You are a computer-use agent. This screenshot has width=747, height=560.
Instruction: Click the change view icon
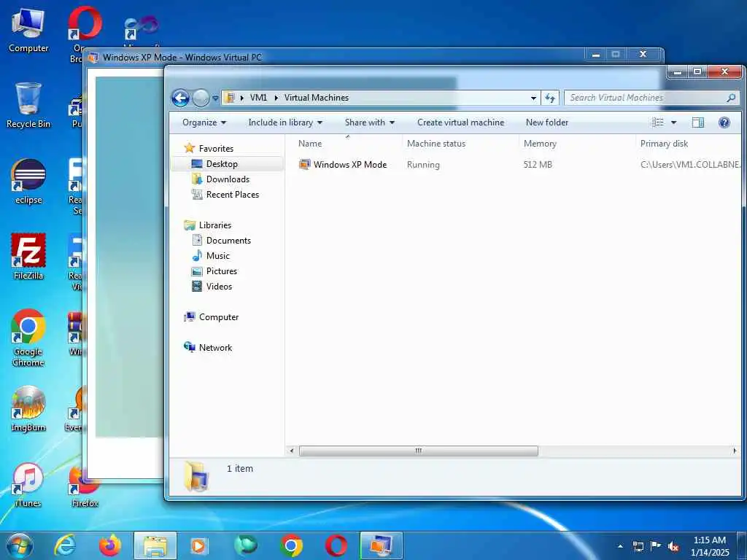click(x=657, y=122)
